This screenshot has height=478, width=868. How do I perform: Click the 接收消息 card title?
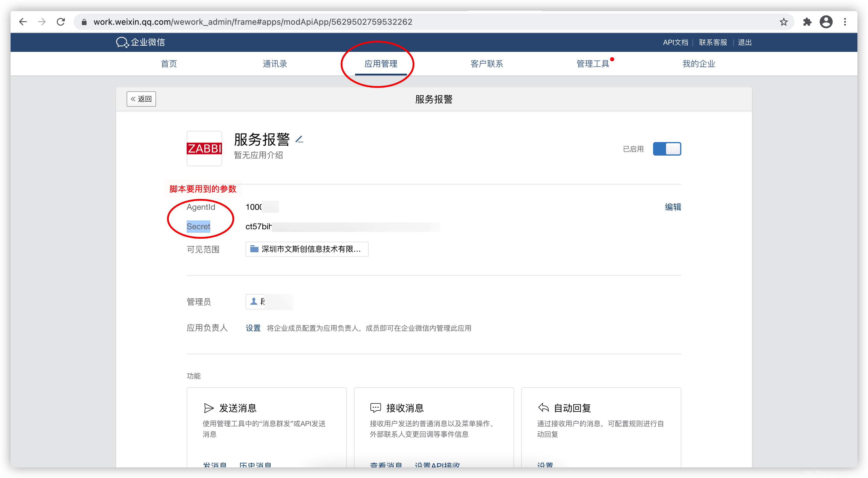405,408
